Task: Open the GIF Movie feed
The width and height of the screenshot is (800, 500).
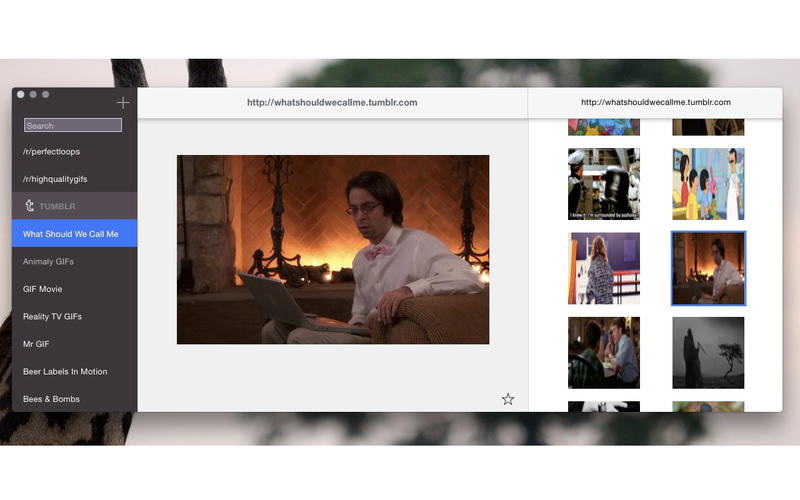Action: point(43,289)
